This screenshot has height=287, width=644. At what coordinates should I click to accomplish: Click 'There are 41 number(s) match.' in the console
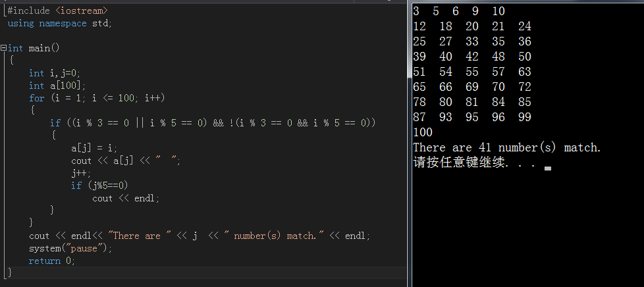507,148
